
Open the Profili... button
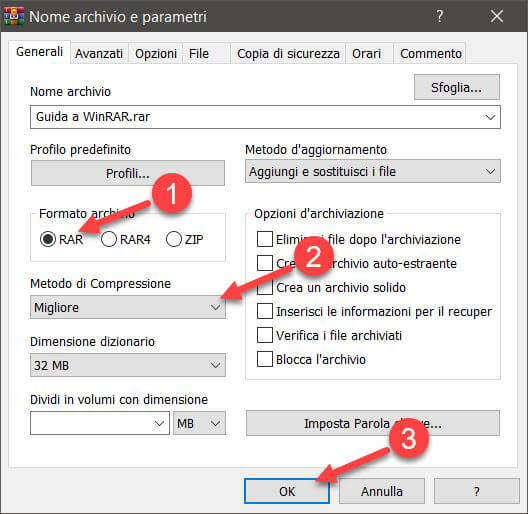coord(128,173)
